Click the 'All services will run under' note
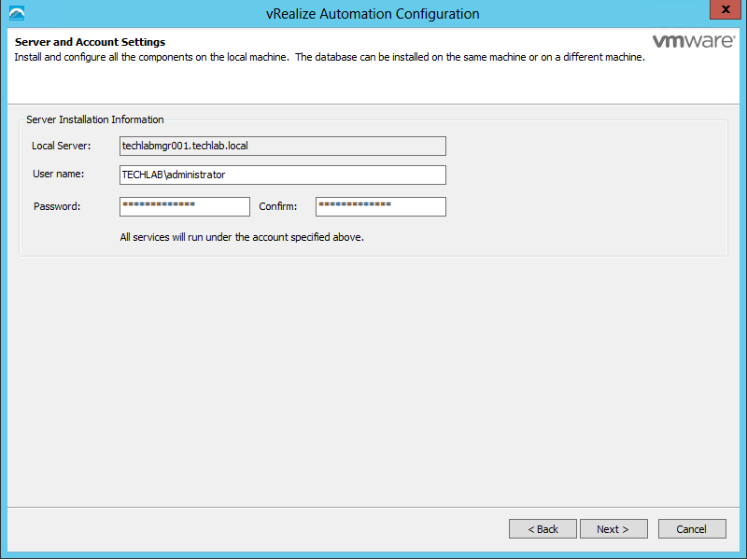This screenshot has height=560, width=747. click(x=242, y=237)
